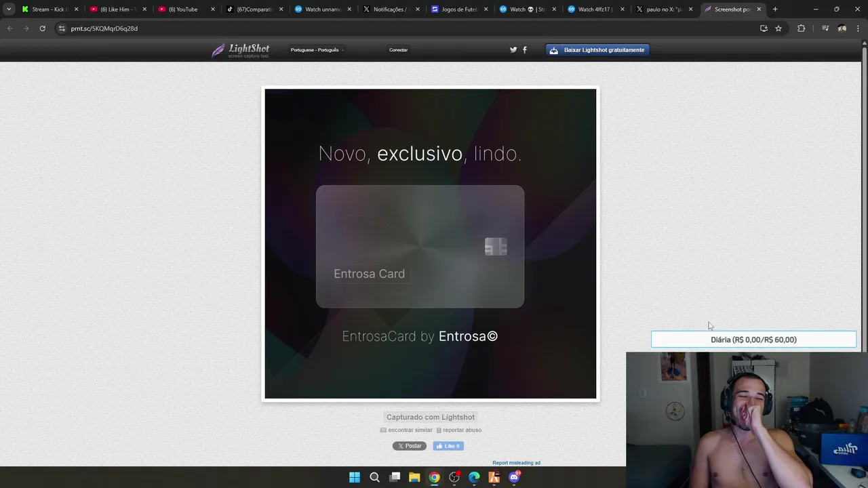Close the Jogos de Futebol tab

click(x=486, y=9)
